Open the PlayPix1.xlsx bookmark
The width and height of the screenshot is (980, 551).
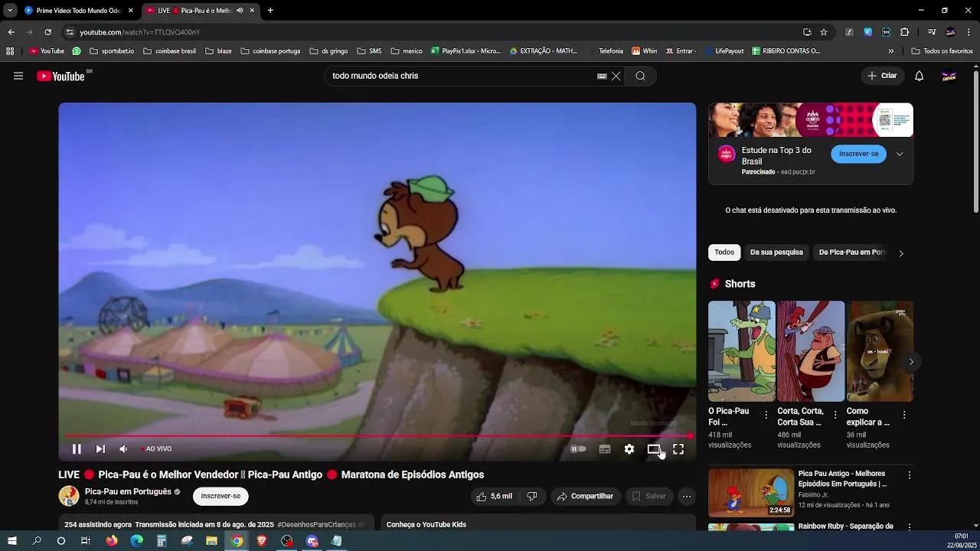[x=465, y=51]
